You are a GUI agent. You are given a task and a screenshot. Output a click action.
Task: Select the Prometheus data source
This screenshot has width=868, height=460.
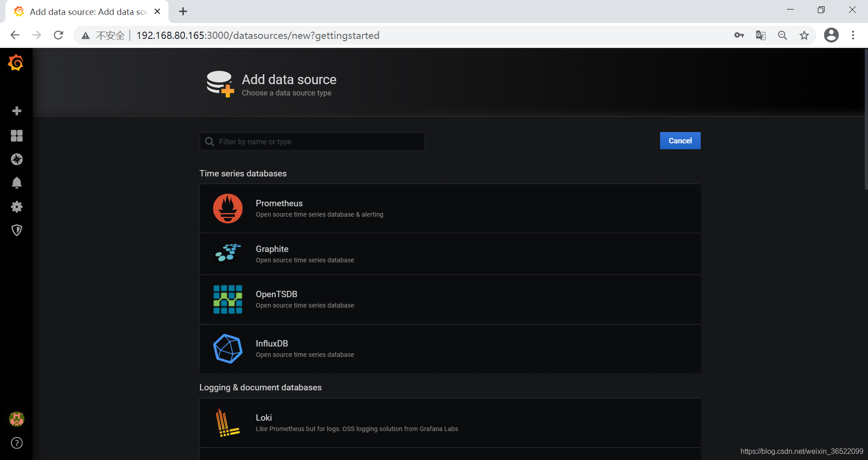click(x=450, y=209)
